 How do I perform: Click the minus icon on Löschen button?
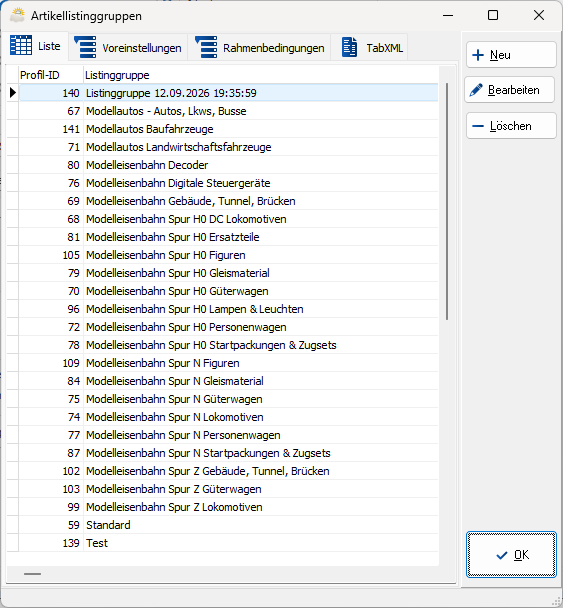click(x=478, y=126)
